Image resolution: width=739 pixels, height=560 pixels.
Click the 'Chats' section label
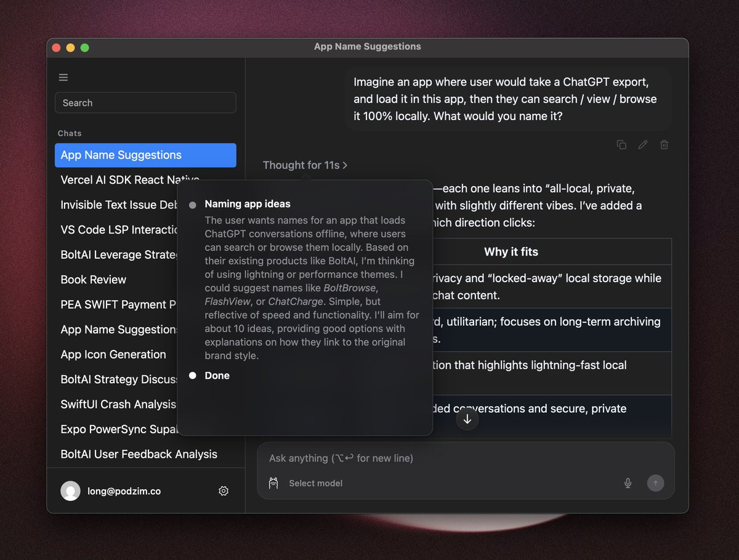point(70,133)
